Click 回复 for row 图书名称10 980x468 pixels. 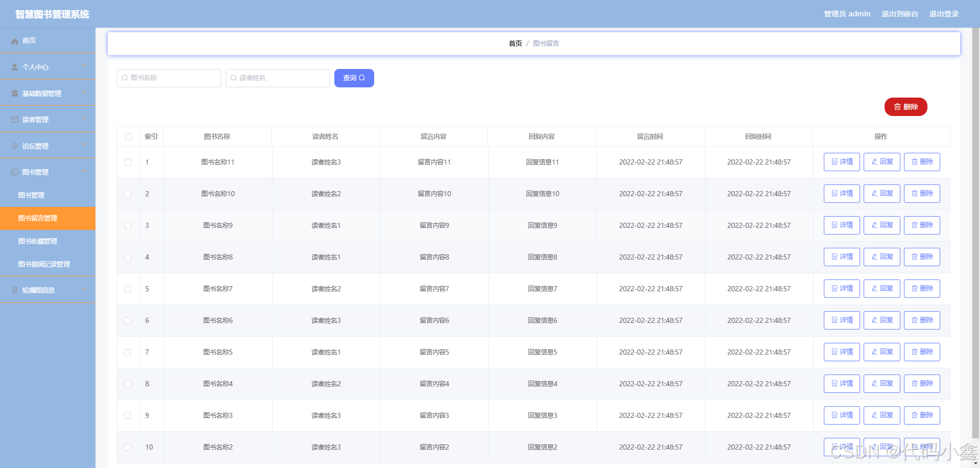click(882, 194)
